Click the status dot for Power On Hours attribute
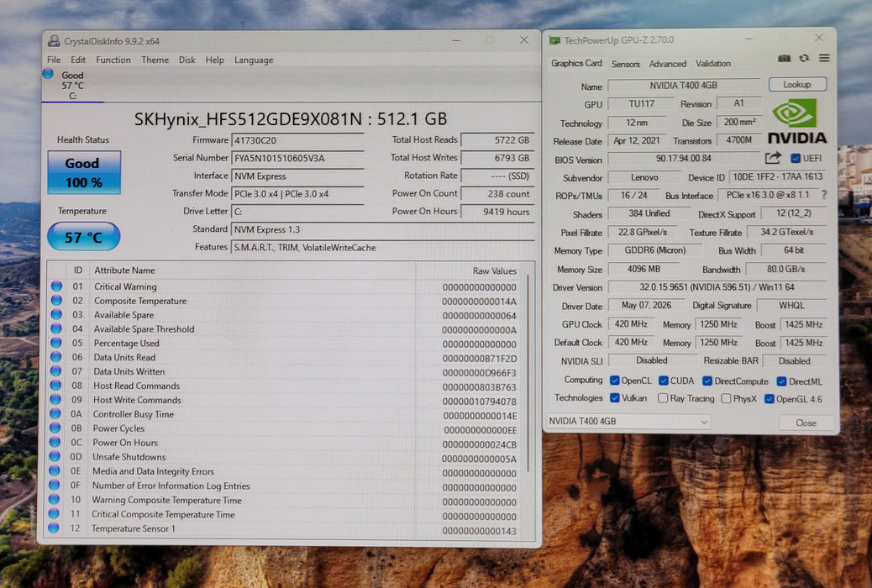This screenshot has width=872, height=588. [55, 442]
